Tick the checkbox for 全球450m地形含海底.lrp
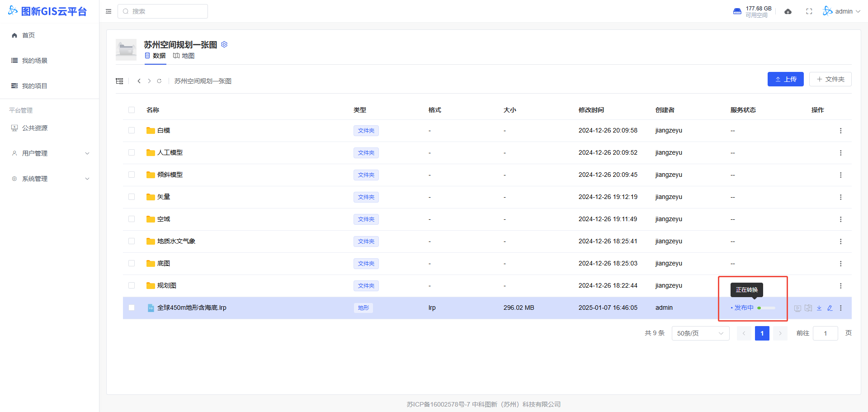This screenshot has width=868, height=412. click(x=132, y=308)
